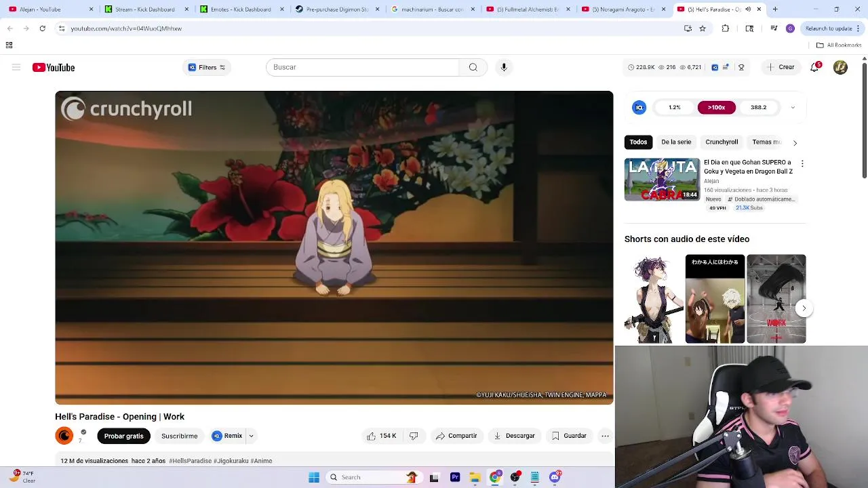Open weather widget showing 74°F
The height and width of the screenshot is (488, 868).
22,477
